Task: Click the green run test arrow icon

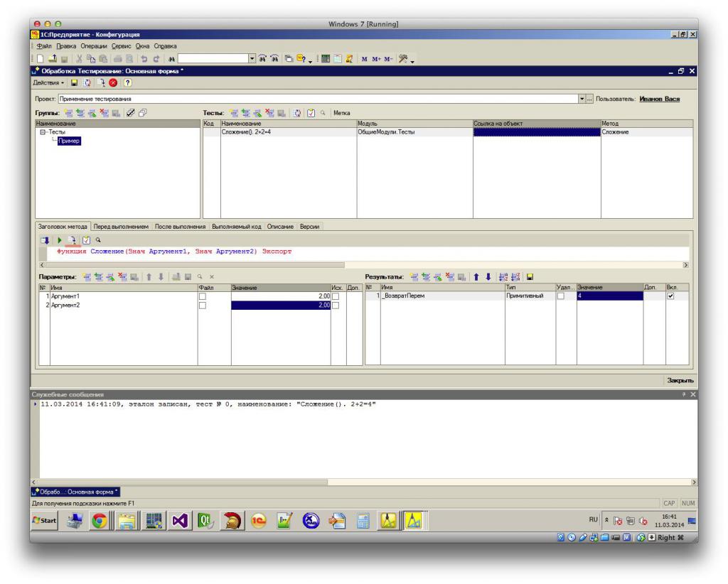Action: coord(60,240)
